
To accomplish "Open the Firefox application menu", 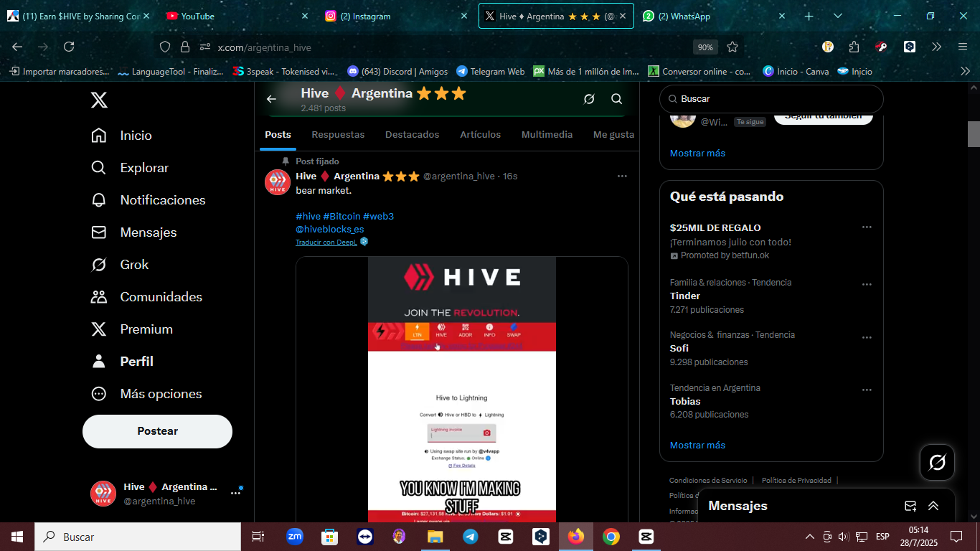I will [x=963, y=47].
